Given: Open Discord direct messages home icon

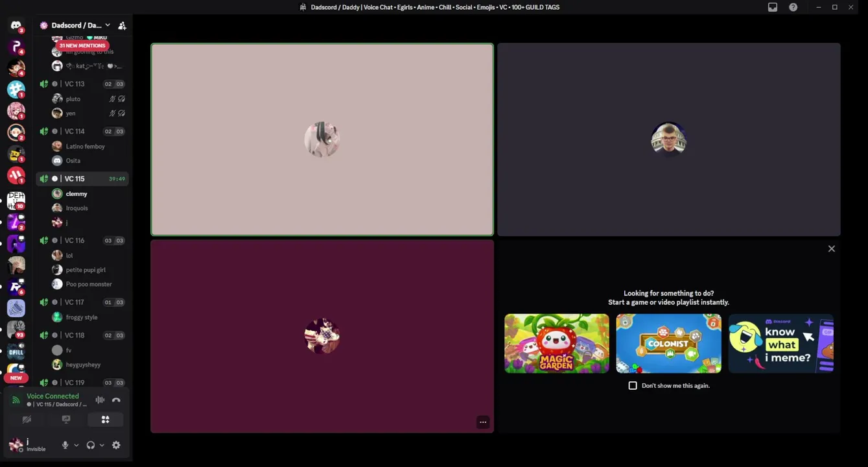Looking at the screenshot, I should click(16, 26).
